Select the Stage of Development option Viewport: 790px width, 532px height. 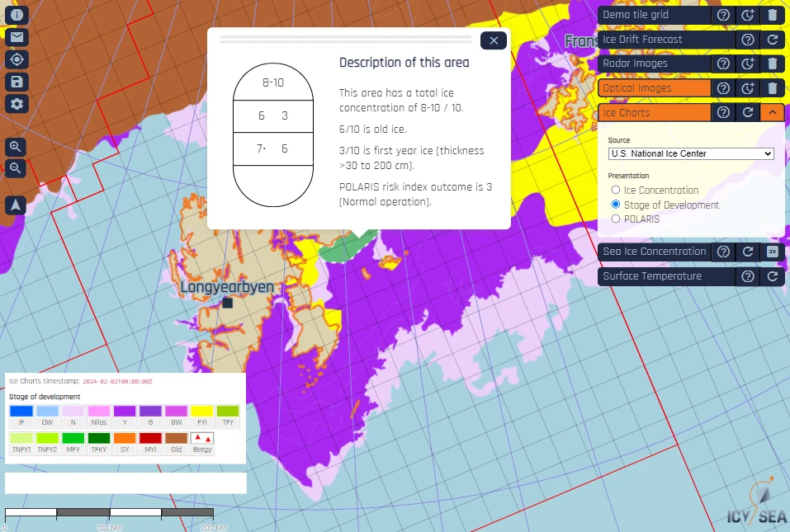coord(614,205)
